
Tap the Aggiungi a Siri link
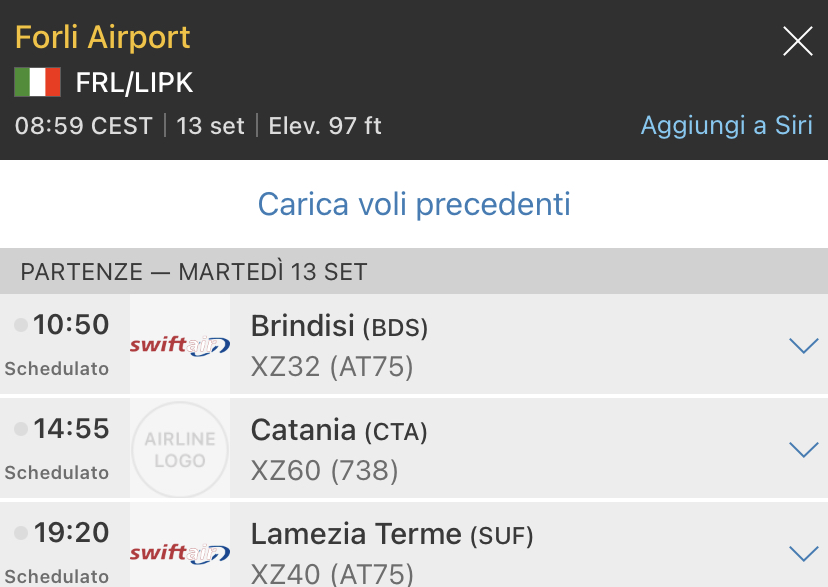[x=726, y=126]
